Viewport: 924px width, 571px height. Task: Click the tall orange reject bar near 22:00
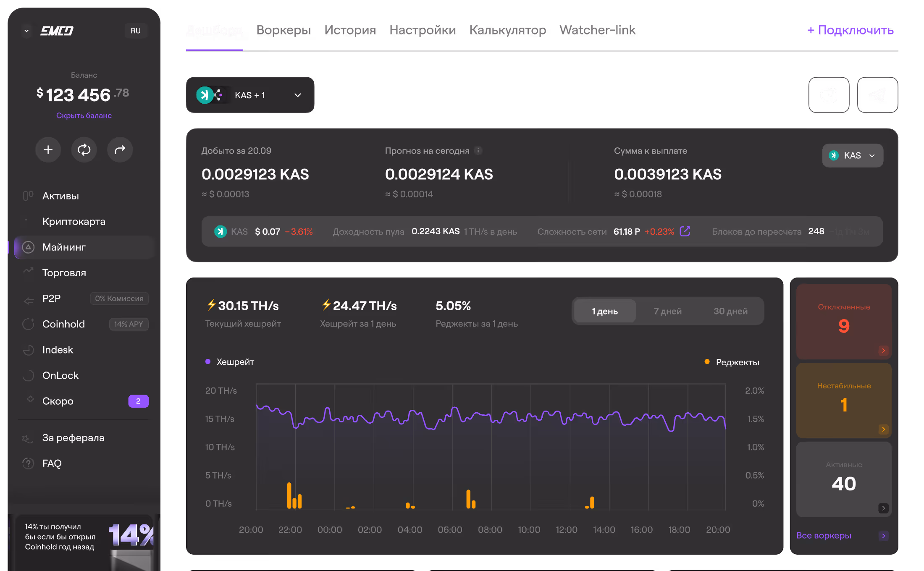click(x=289, y=495)
